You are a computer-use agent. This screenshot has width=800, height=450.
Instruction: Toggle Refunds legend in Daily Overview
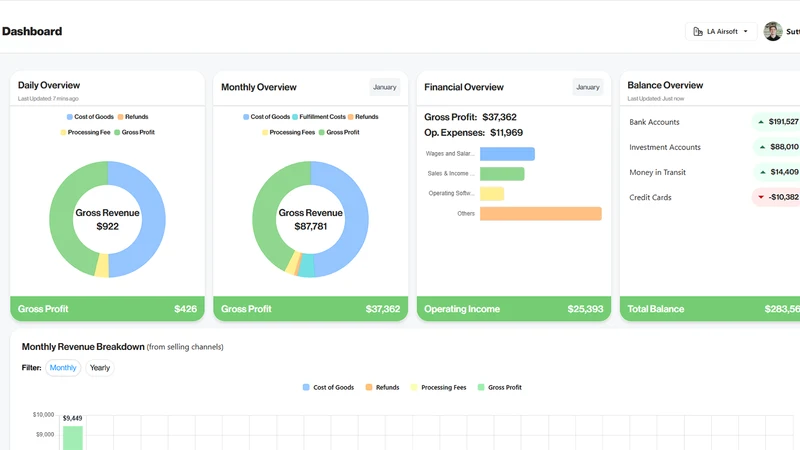[x=133, y=117]
